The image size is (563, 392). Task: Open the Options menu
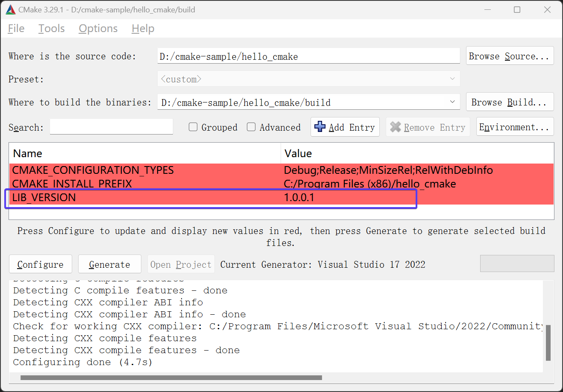pyautogui.click(x=98, y=29)
